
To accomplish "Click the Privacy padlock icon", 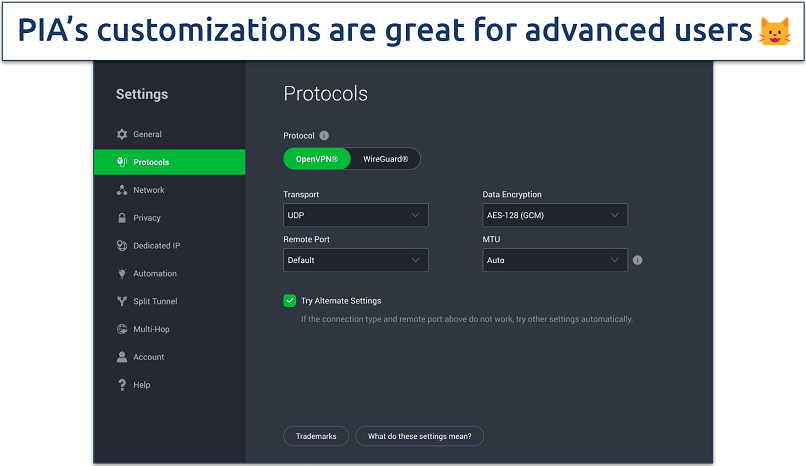I will pos(122,218).
